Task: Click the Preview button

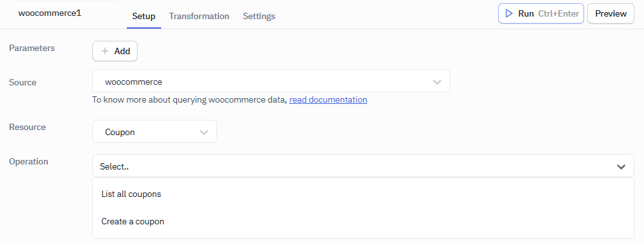Action: point(611,13)
